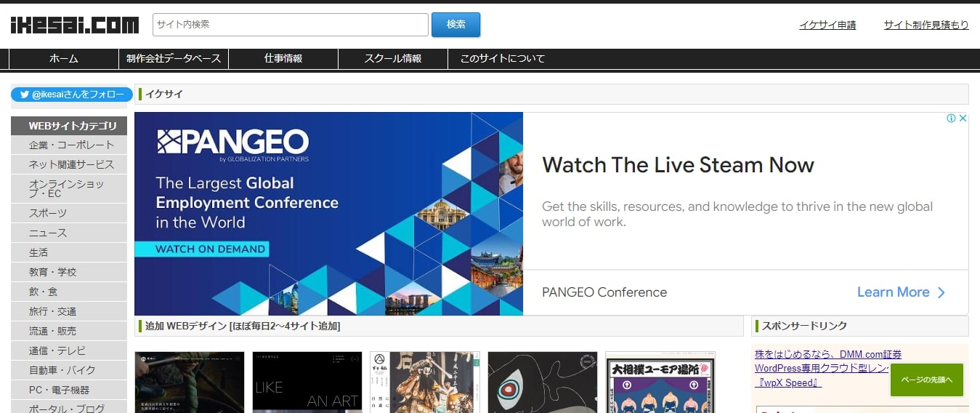Click the WATCH ON DEMAND banner button

pyautogui.click(x=201, y=249)
